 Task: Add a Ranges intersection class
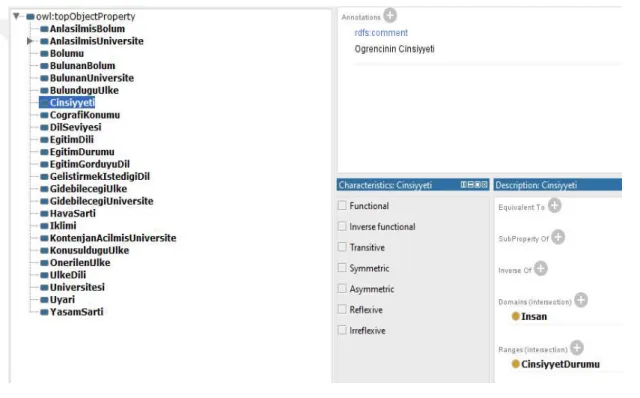[x=577, y=348]
